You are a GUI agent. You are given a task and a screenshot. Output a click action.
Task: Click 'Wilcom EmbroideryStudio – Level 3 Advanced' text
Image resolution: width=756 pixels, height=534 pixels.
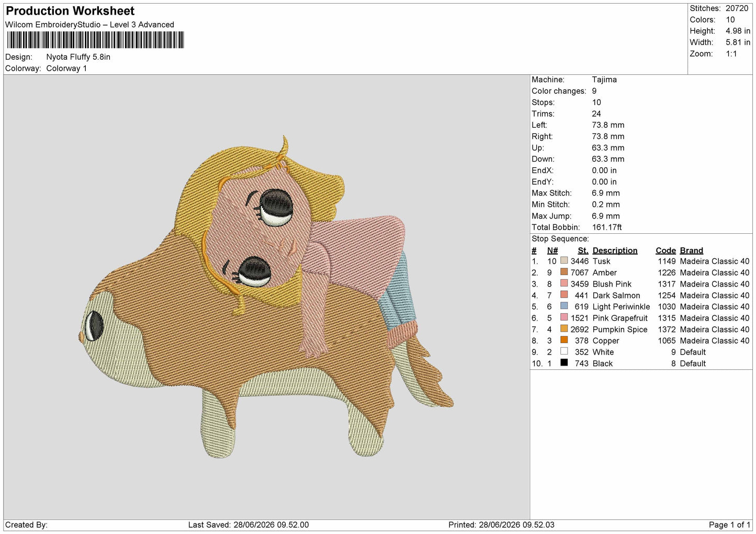[x=89, y=25]
